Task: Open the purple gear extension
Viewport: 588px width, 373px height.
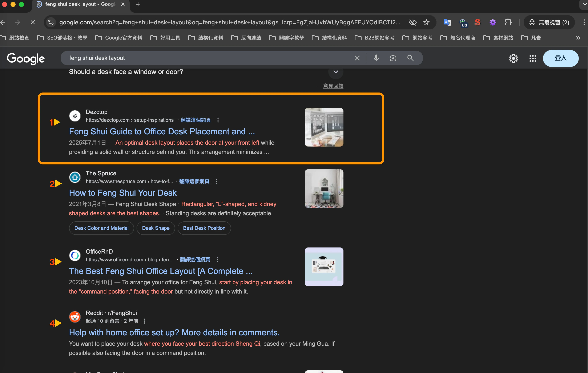Action: (493, 22)
